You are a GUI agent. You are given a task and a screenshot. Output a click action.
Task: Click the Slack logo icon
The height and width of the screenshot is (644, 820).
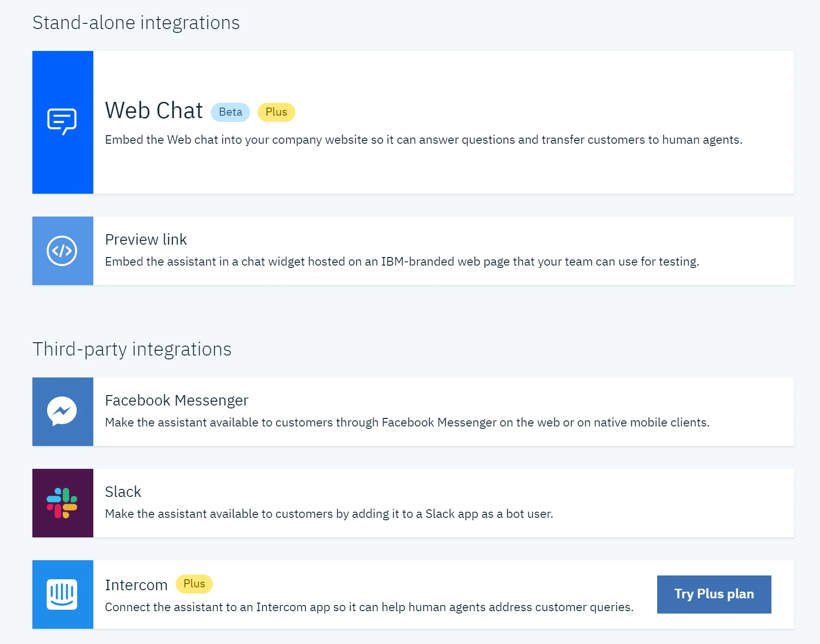pos(62,503)
